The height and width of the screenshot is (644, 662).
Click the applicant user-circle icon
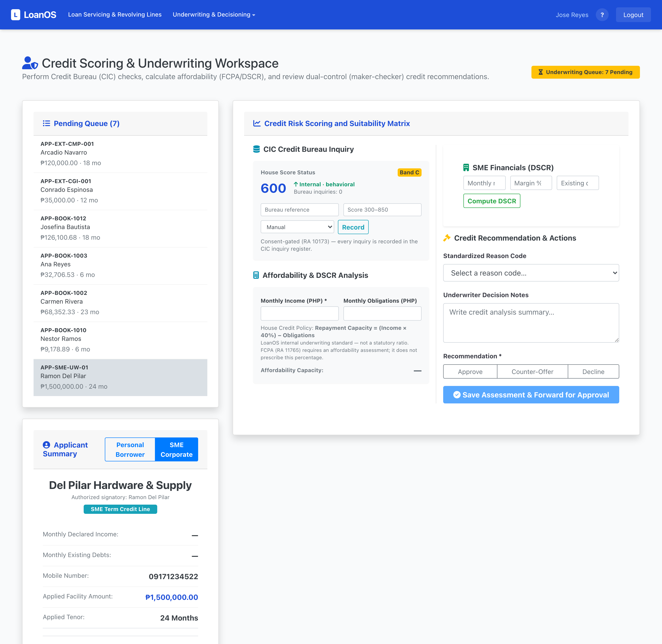click(46, 445)
